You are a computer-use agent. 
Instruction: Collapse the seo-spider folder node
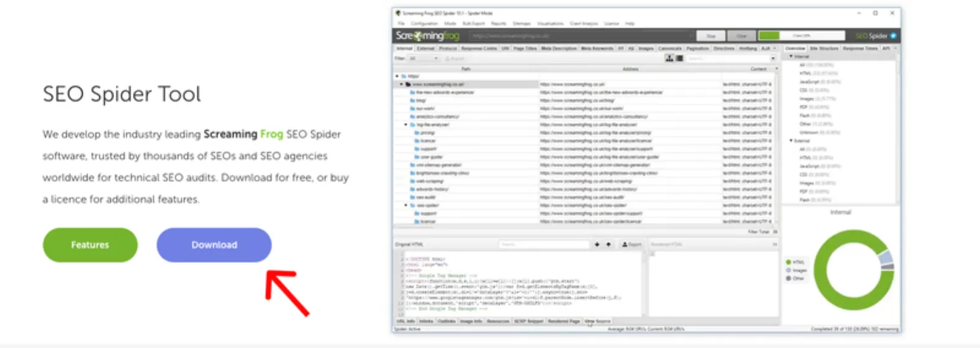pyautogui.click(x=406, y=205)
